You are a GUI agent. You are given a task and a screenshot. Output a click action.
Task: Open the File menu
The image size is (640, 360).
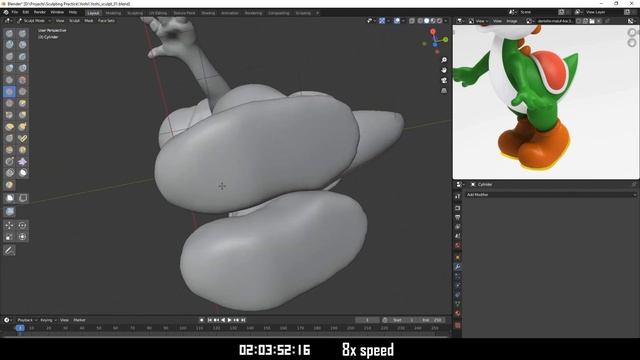(x=15, y=12)
